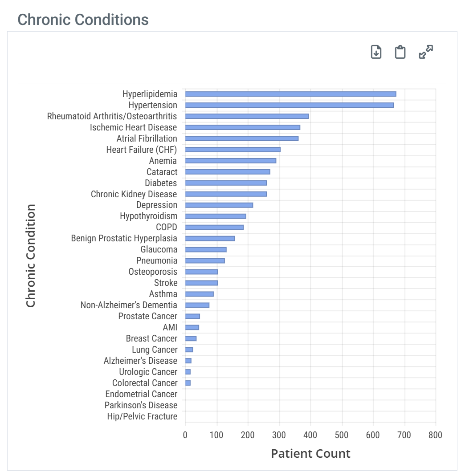Viewport: 461px width, 476px height.
Task: Select the Ischemic Heart Disease bar
Action: point(242,127)
